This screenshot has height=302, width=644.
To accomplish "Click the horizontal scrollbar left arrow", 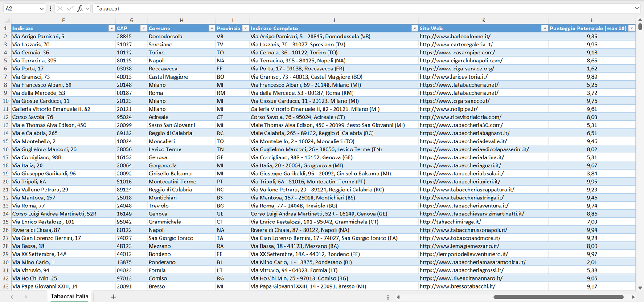I will tap(398, 296).
